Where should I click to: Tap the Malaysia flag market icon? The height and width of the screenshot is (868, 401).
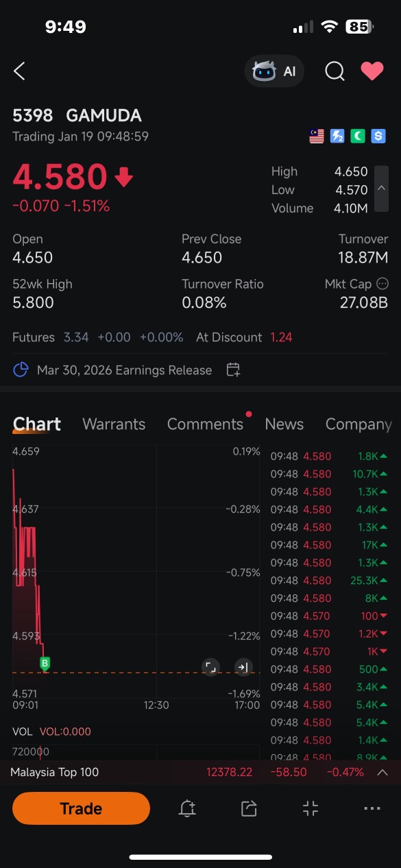(x=317, y=136)
